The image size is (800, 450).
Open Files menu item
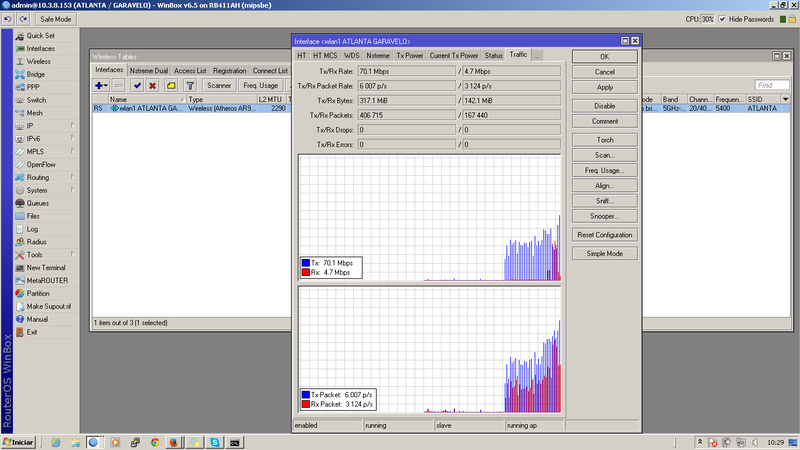[x=33, y=216]
